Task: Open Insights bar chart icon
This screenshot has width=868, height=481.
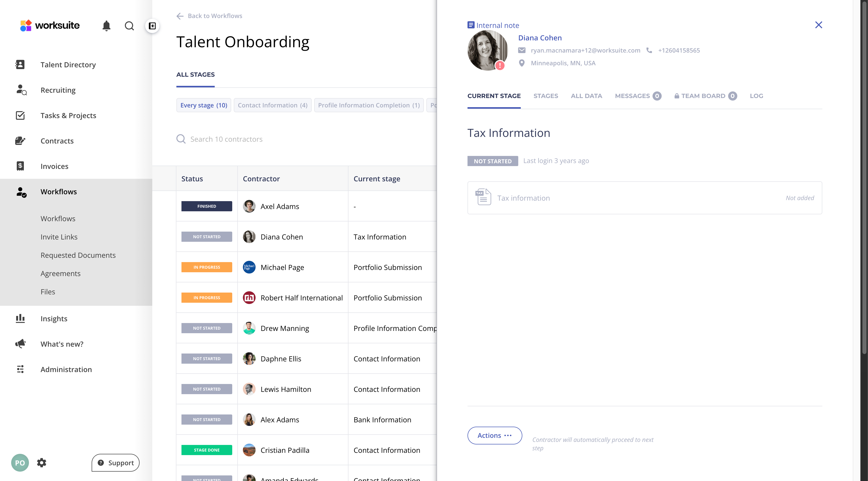Action: point(20,318)
